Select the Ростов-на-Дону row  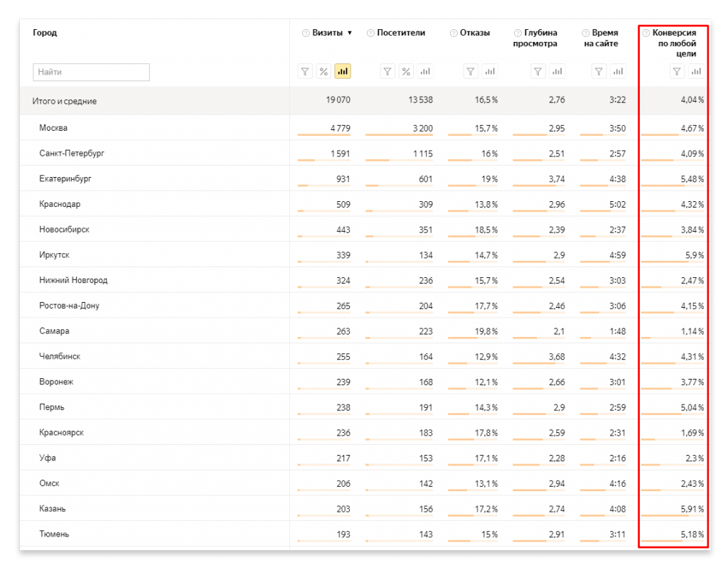pyautogui.click(x=365, y=306)
